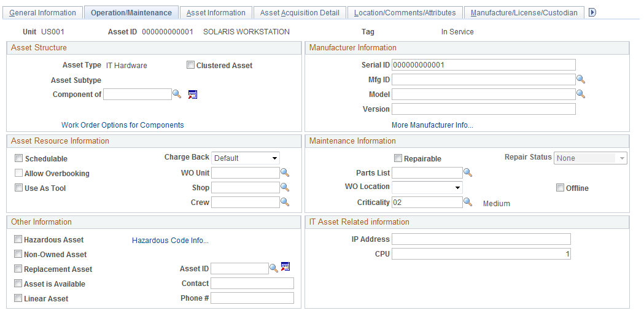Open WO Unit lookup magnifier
The width and height of the screenshot is (644, 313).
(x=285, y=172)
